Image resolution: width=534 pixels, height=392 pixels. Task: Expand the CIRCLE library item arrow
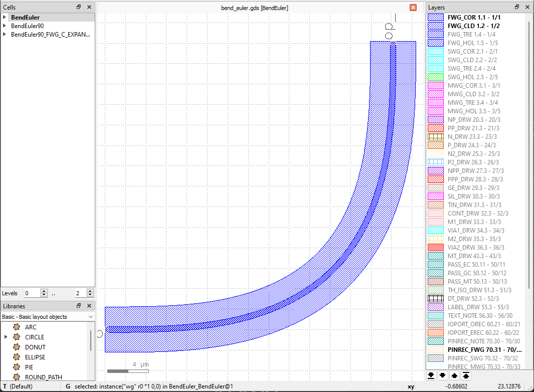6,337
